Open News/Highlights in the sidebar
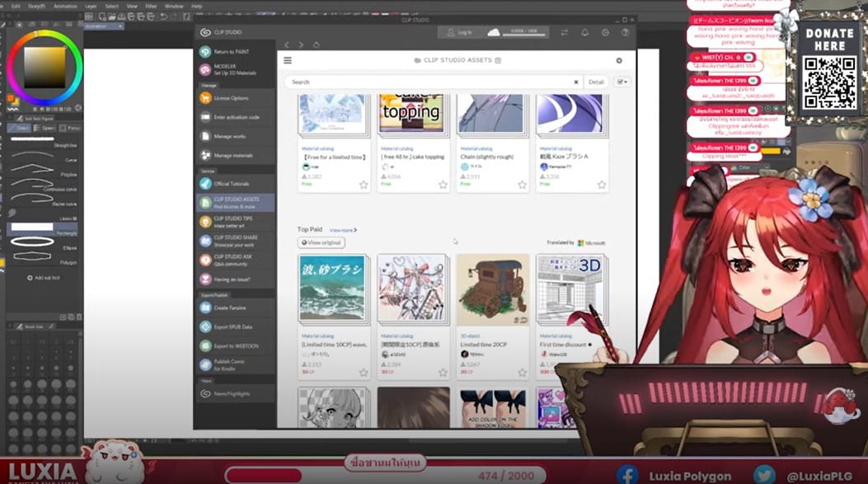Screen dimensions: 868x484 (235, 394)
